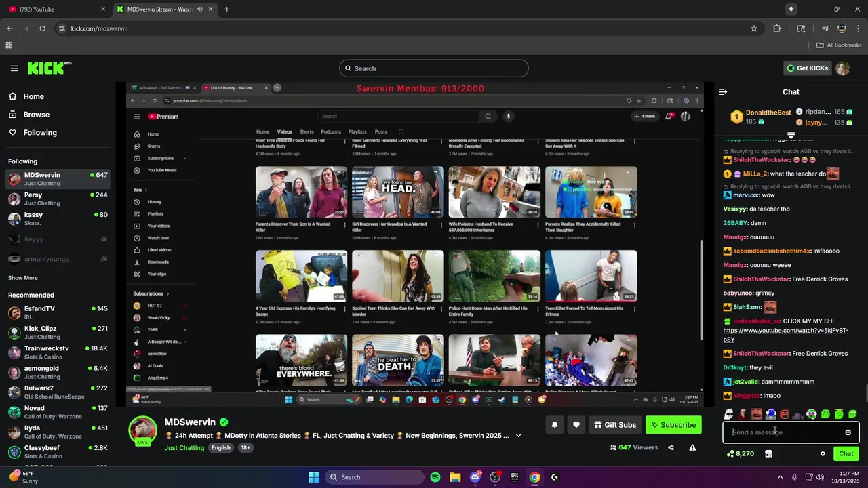The height and width of the screenshot is (488, 868).
Task: Click the Kick search field
Action: click(434, 68)
